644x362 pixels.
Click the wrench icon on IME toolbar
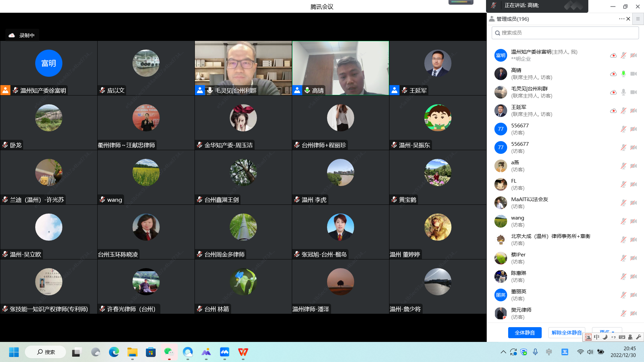[638, 337]
